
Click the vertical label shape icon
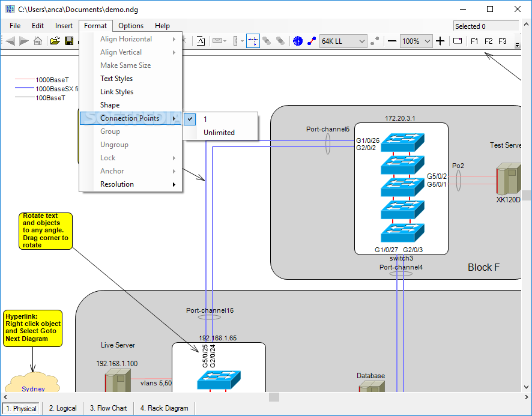(x=235, y=41)
